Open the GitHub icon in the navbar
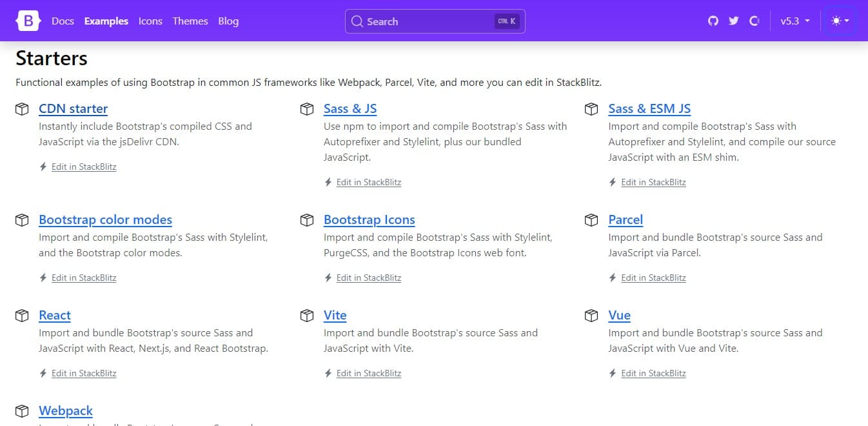868x426 pixels. [713, 21]
